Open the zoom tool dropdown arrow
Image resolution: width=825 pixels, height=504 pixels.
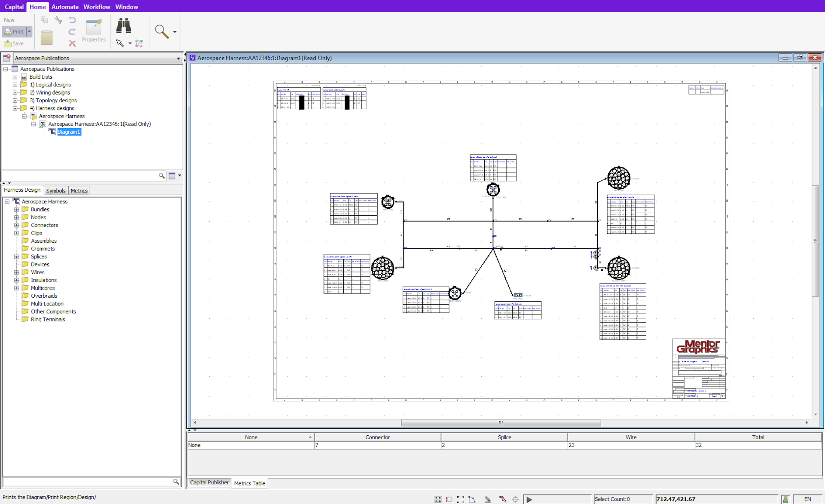[x=174, y=32]
